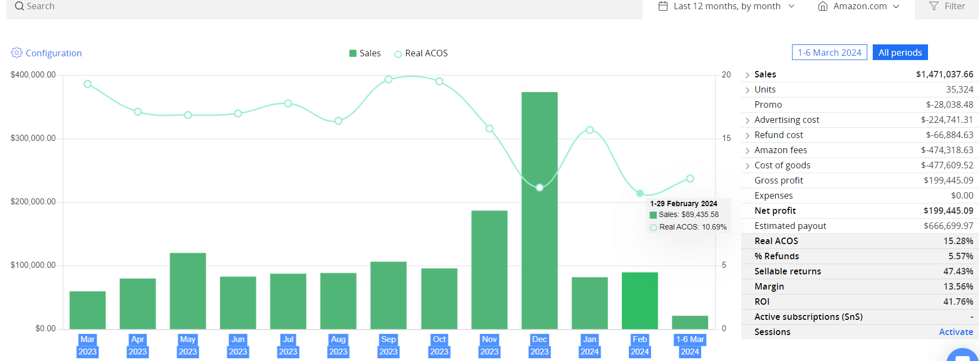Click Activate link for Sessions
The image size is (980, 361).
click(956, 332)
